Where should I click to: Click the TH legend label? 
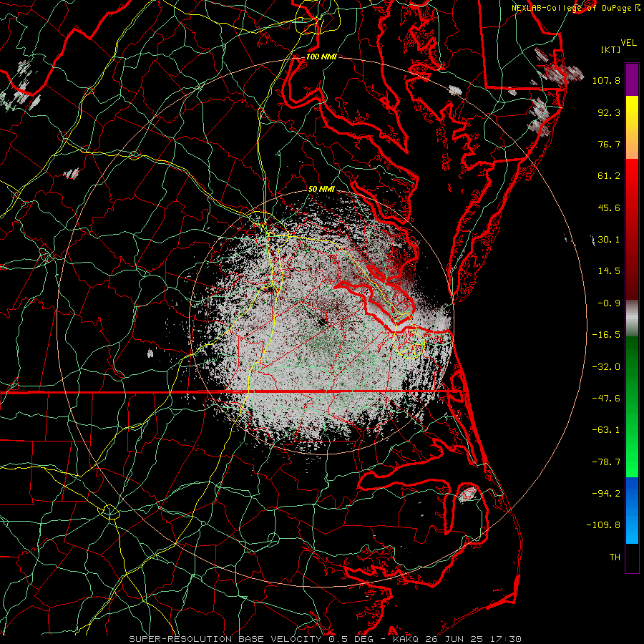[x=615, y=557]
